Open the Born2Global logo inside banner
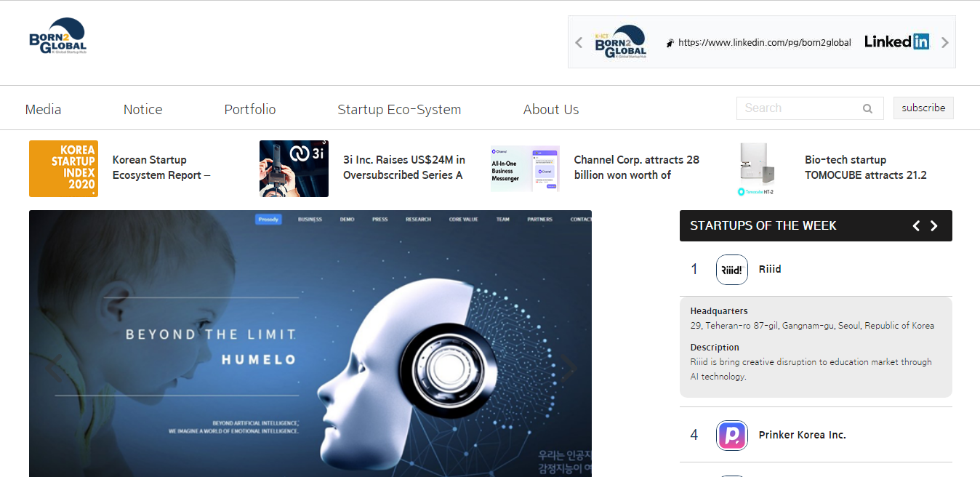The image size is (980, 477). click(x=621, y=42)
